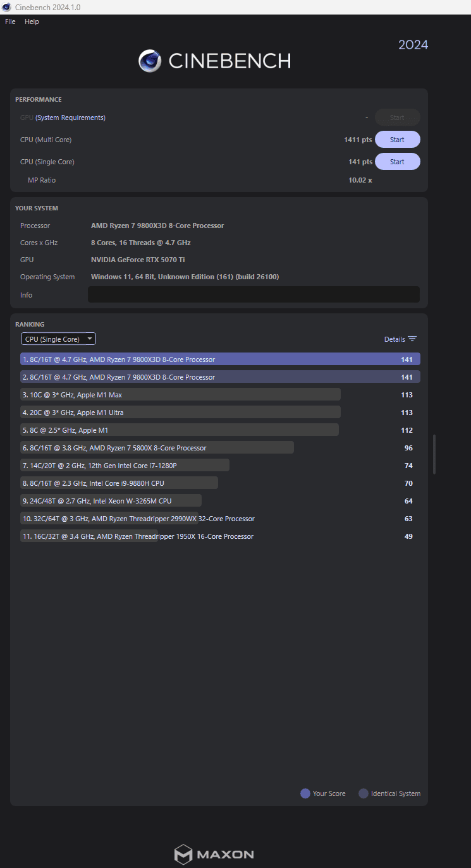Open the Help menu
The image size is (471, 868).
click(32, 21)
